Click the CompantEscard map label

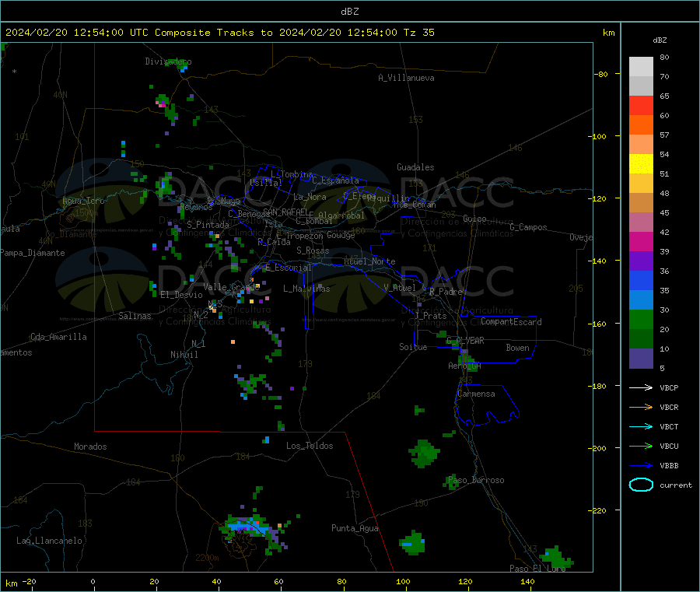(x=511, y=321)
